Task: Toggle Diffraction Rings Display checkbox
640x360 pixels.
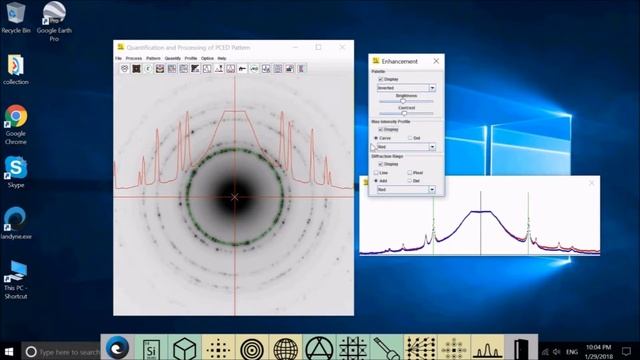Action: (x=380, y=164)
